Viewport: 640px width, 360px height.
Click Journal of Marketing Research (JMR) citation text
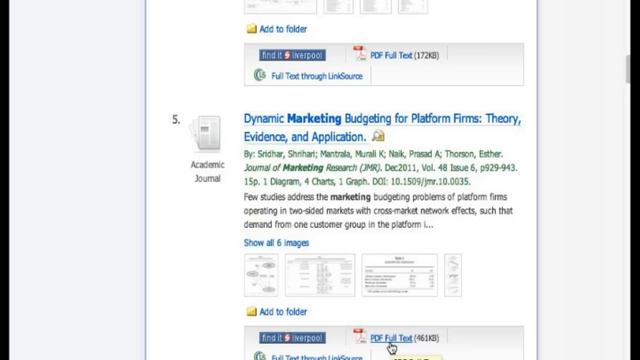312,168
